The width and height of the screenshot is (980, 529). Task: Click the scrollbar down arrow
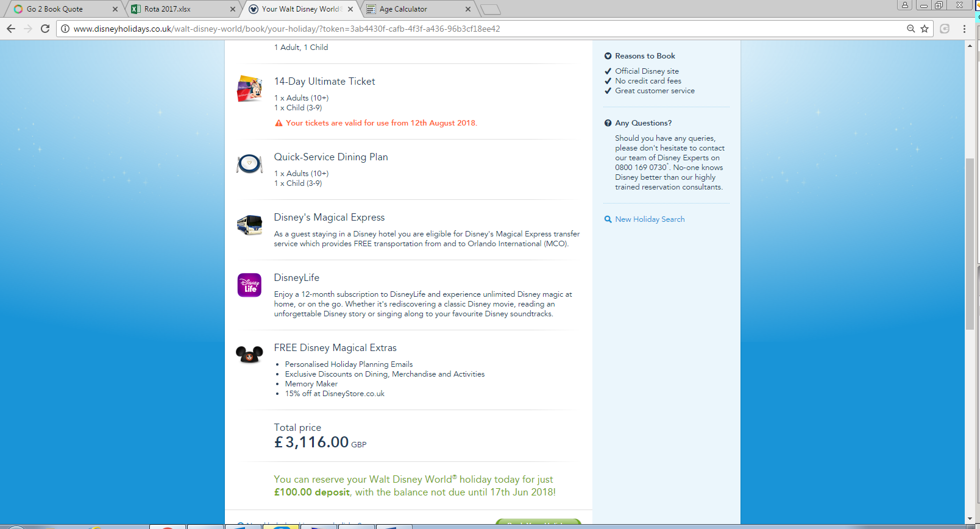[970, 519]
